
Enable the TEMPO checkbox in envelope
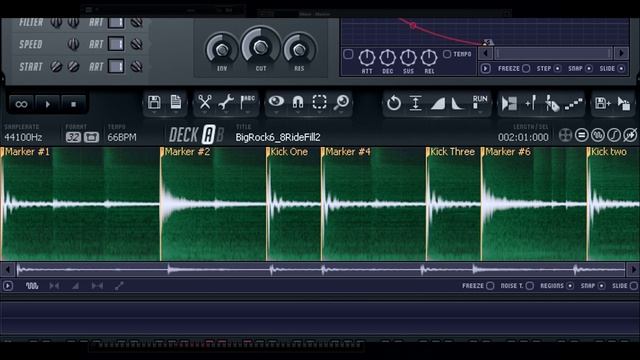pyautogui.click(x=447, y=54)
